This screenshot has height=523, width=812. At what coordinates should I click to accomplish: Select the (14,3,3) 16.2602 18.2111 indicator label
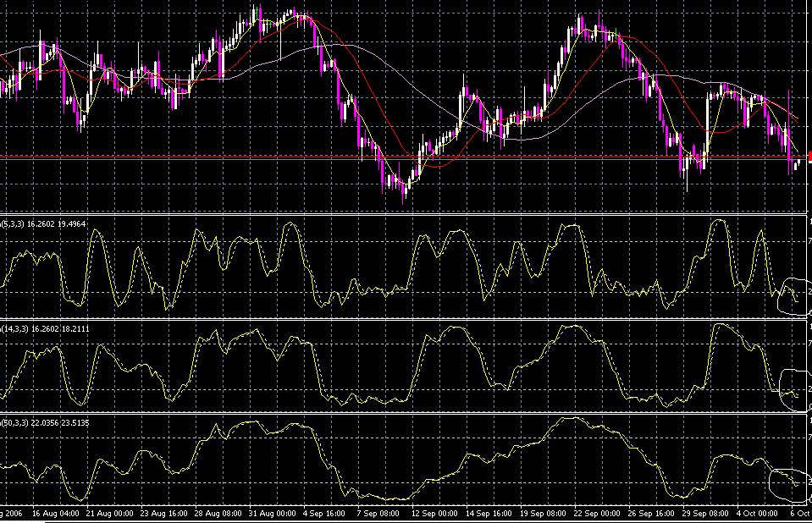click(x=45, y=329)
